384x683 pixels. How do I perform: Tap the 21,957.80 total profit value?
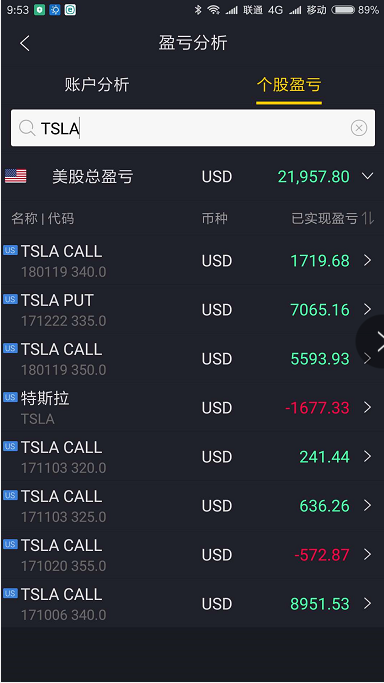point(313,177)
